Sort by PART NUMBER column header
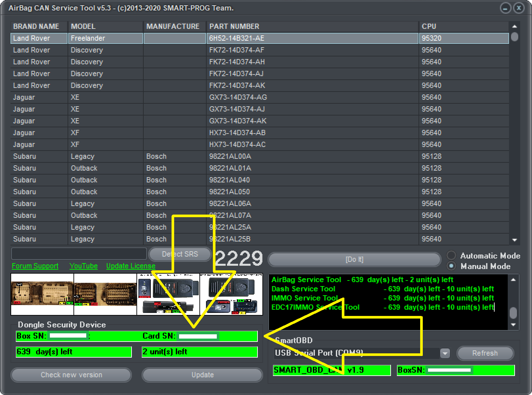532x395 pixels. 313,26
